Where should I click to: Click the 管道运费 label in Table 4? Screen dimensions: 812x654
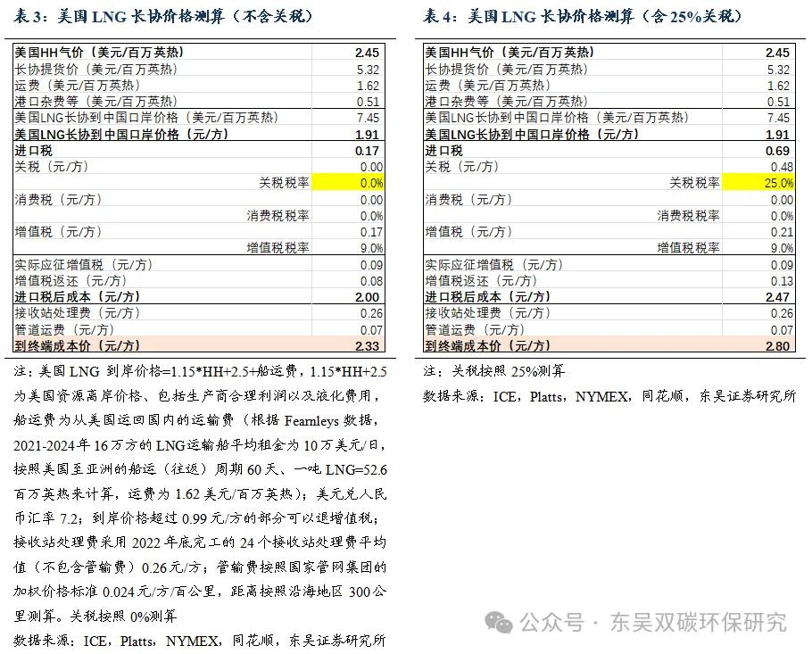click(475, 329)
